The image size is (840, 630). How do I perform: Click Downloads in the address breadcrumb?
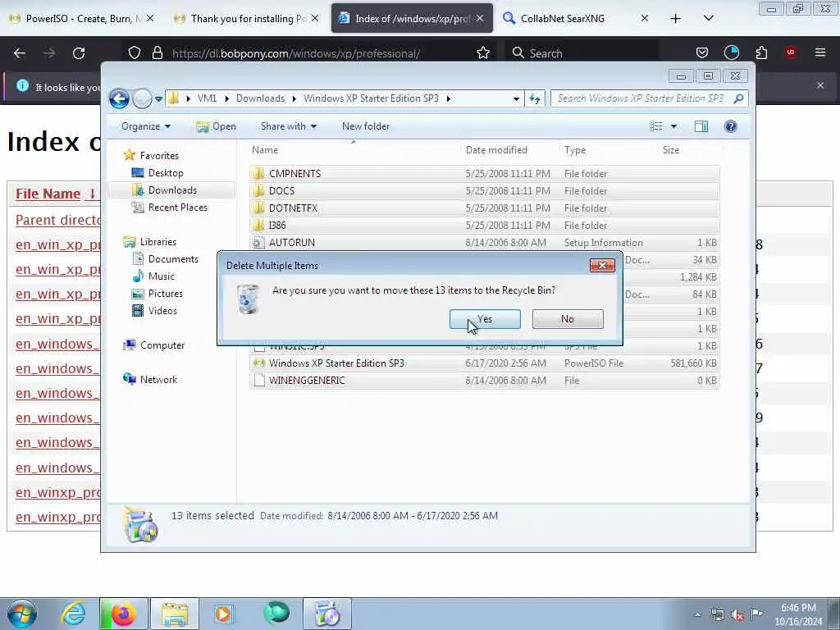260,98
